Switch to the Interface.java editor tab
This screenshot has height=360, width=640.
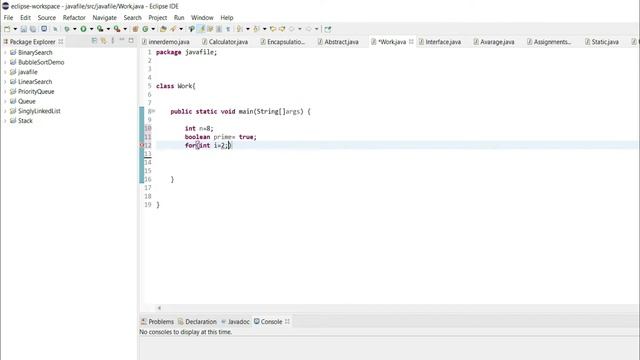[x=440, y=42]
